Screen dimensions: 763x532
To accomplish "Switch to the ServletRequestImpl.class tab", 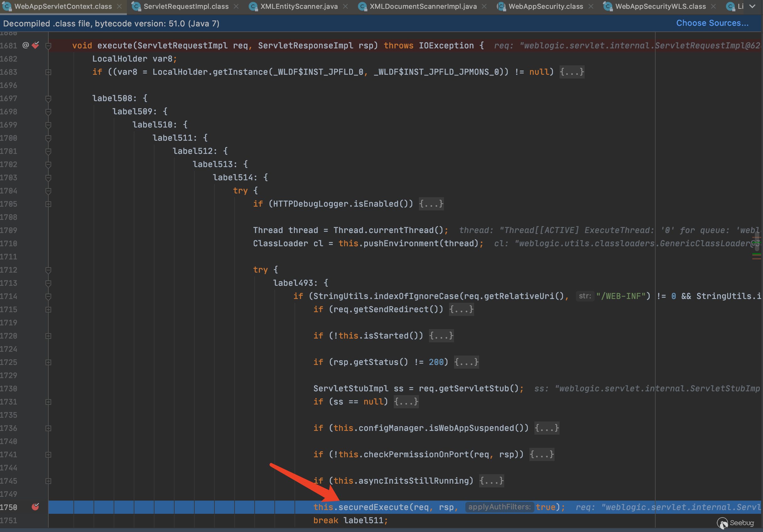I will [186, 6].
